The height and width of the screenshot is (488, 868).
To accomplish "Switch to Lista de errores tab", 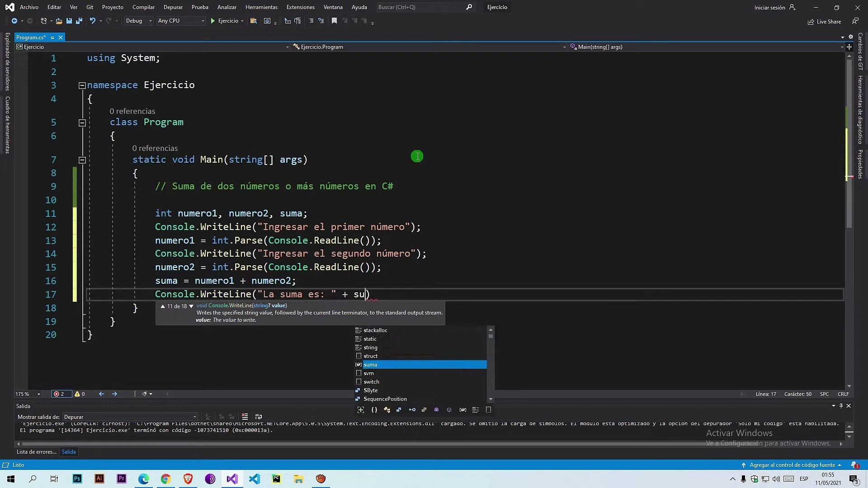I will click(36, 451).
